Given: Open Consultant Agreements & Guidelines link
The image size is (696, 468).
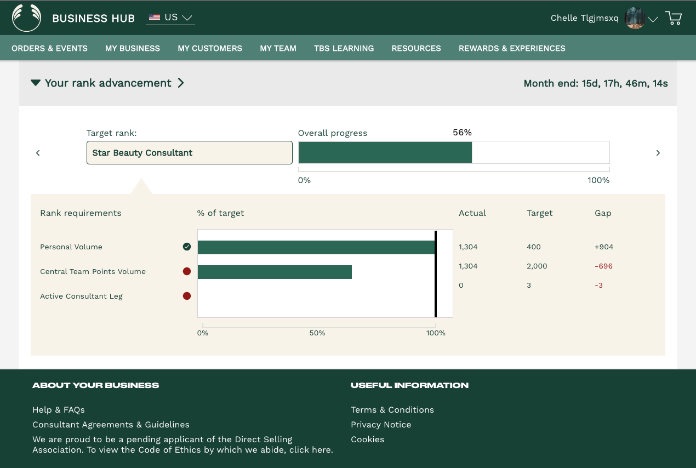Looking at the screenshot, I should 111,424.
